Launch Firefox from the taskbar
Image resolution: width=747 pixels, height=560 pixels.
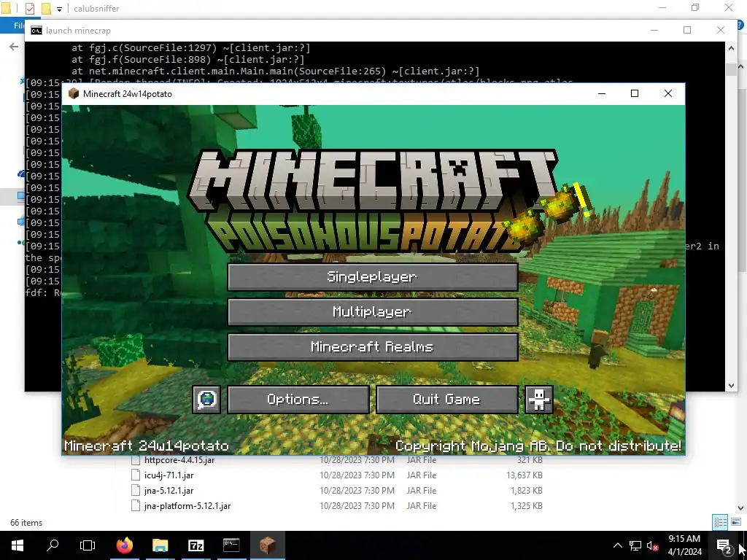(125, 545)
